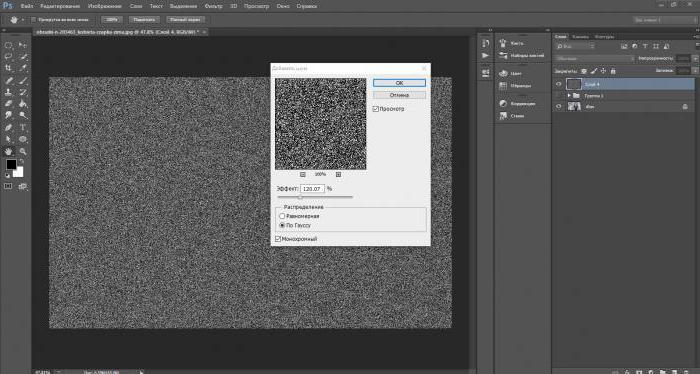Swap foreground and background colors
Image resolution: width=700 pixels, height=374 pixels.
point(21,161)
